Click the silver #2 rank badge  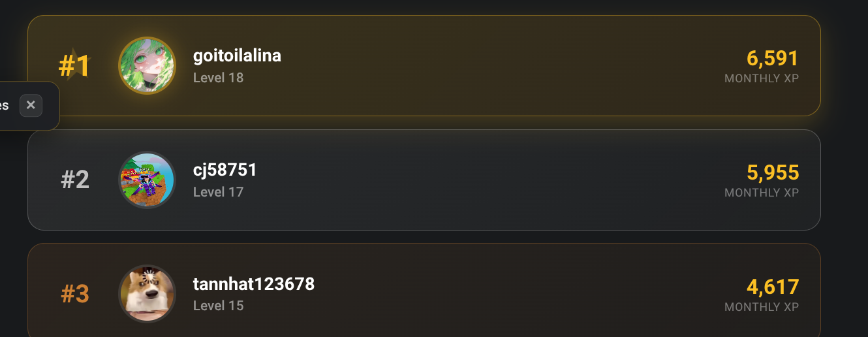click(x=75, y=180)
